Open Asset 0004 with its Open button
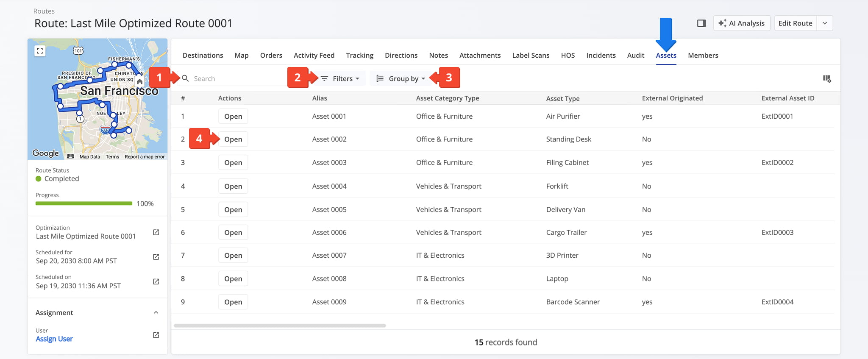This screenshot has width=868, height=359. click(233, 186)
